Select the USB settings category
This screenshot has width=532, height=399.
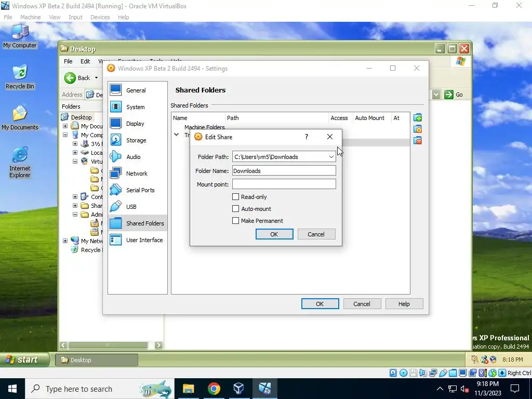pyautogui.click(x=137, y=207)
